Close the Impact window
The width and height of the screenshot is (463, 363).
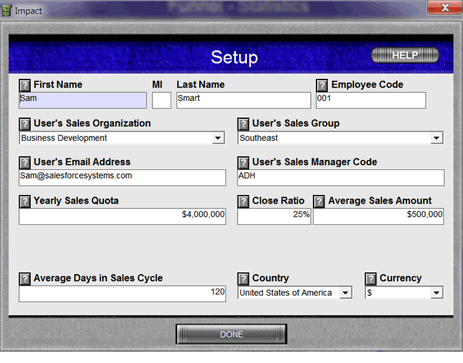(x=445, y=8)
